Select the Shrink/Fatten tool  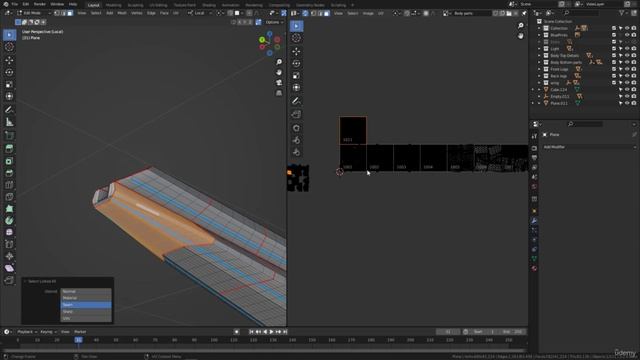pyautogui.click(x=9, y=256)
